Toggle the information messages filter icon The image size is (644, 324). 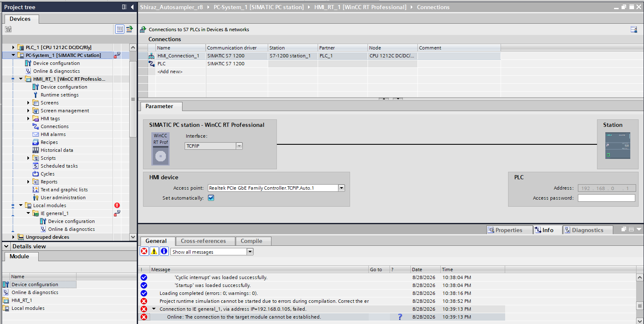pyautogui.click(x=164, y=252)
